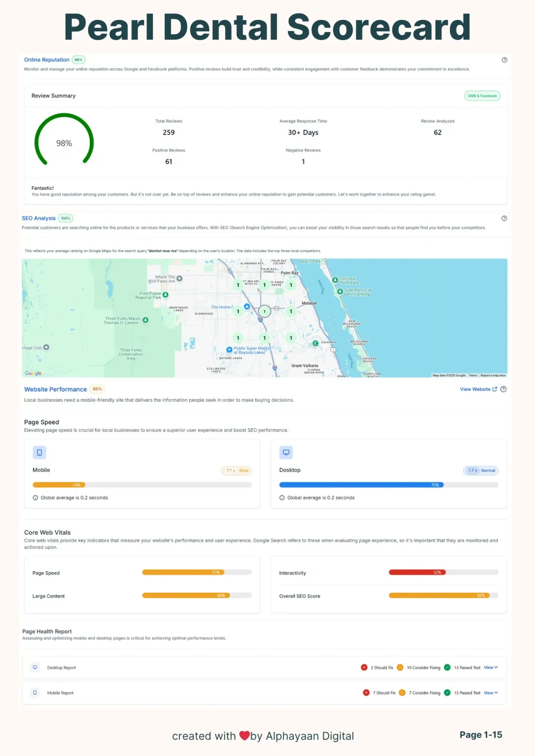The width and height of the screenshot is (535, 756).
Task: Click green check in Mobile Report row
Action: [x=447, y=693]
